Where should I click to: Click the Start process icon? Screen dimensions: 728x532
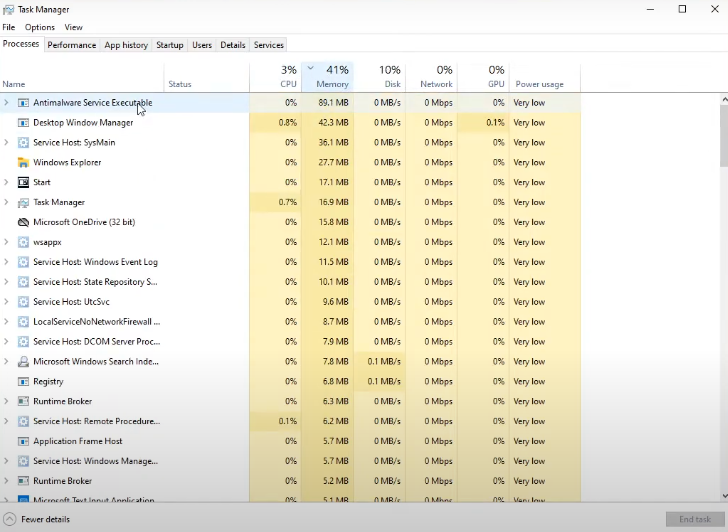coord(23,182)
